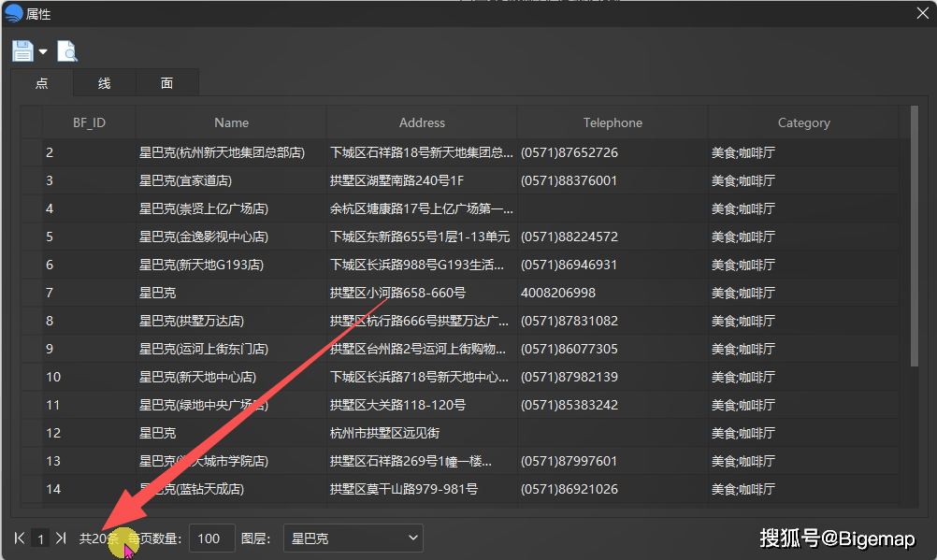Close the 属性 window
The width and height of the screenshot is (937, 560).
(923, 13)
